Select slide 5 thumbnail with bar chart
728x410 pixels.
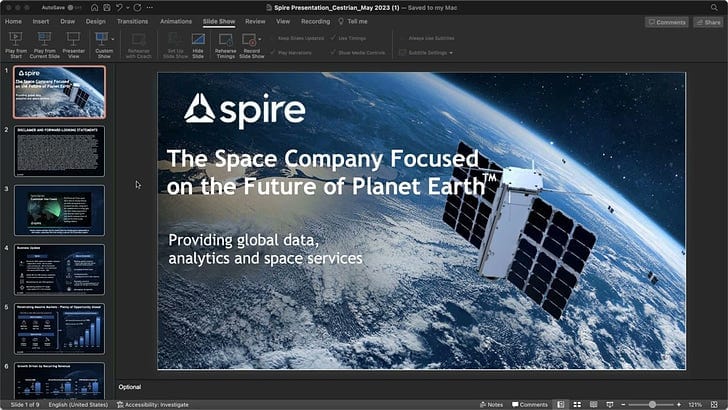pos(59,329)
